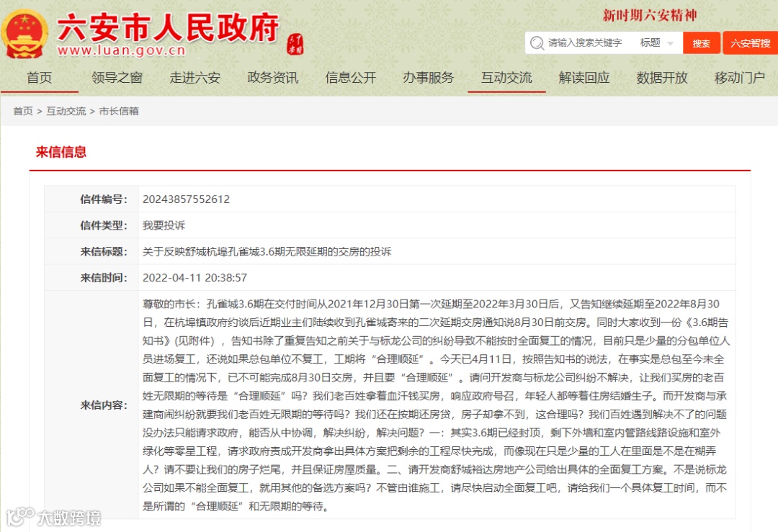778x532 pixels.
Task: Click the 来信时间 label
Action: [x=104, y=278]
